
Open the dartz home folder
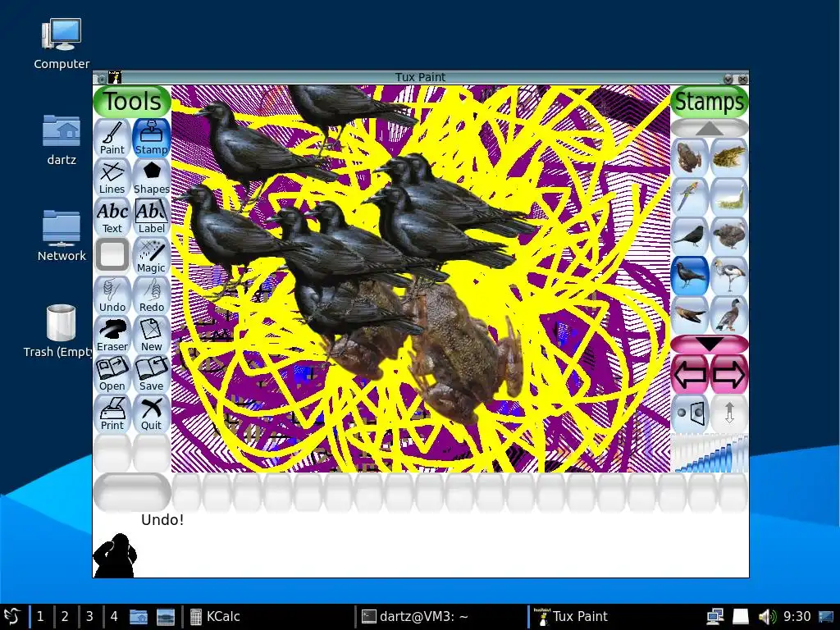(62, 139)
